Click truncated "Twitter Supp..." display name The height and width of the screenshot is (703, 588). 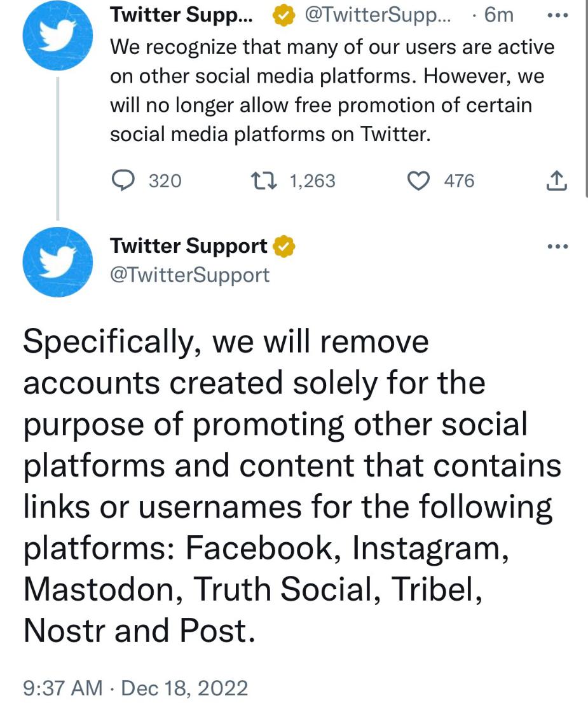(181, 15)
